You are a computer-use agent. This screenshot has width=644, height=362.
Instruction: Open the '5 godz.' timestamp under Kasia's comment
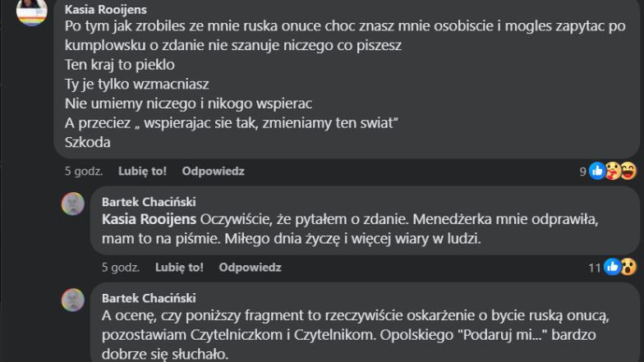(x=84, y=172)
